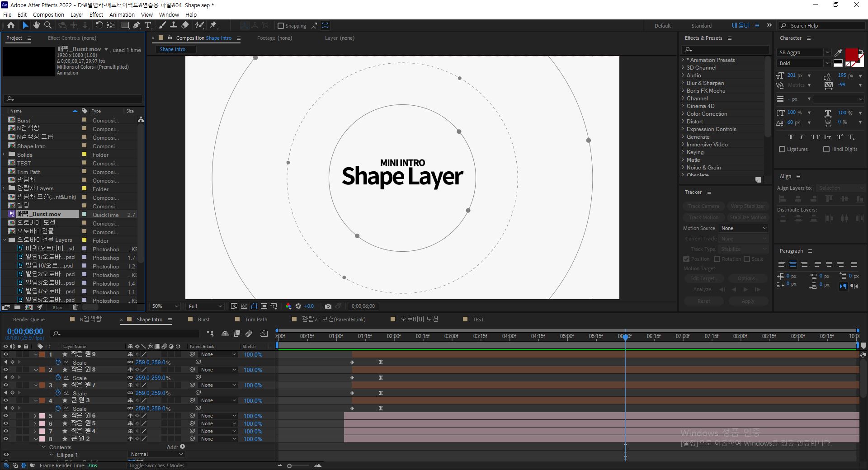Open the Trim Path timeline tab
Viewport: 868px width, 470px height.
[256, 319]
